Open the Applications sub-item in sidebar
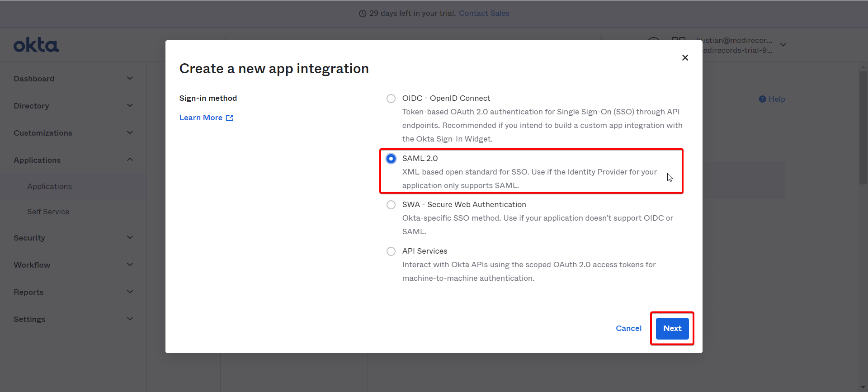The image size is (868, 392). click(x=49, y=186)
